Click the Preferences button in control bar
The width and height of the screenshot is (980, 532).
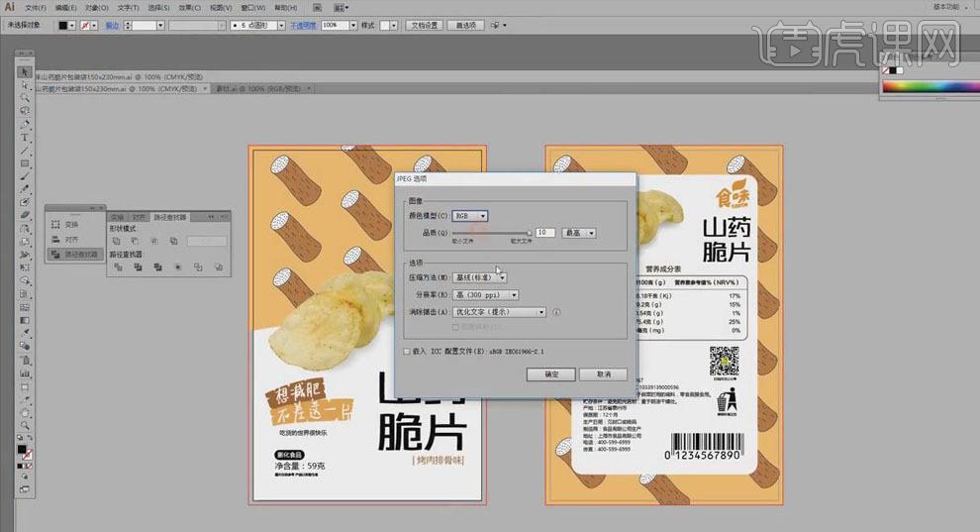click(x=465, y=25)
